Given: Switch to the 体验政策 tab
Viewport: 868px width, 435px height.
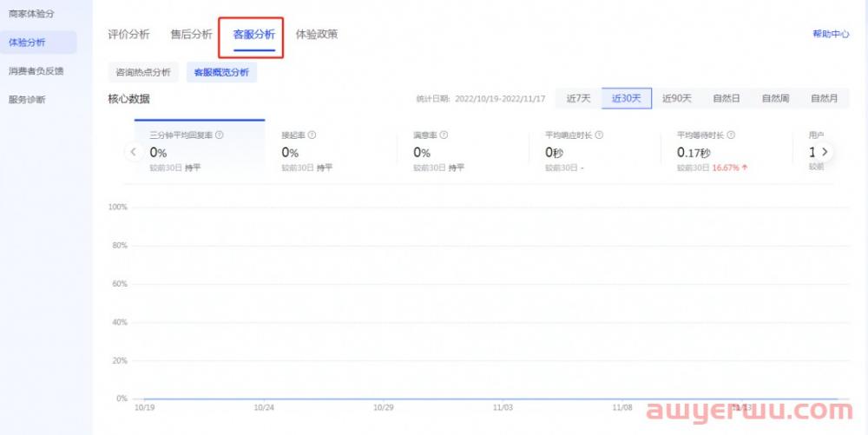Looking at the screenshot, I should pyautogui.click(x=317, y=35).
